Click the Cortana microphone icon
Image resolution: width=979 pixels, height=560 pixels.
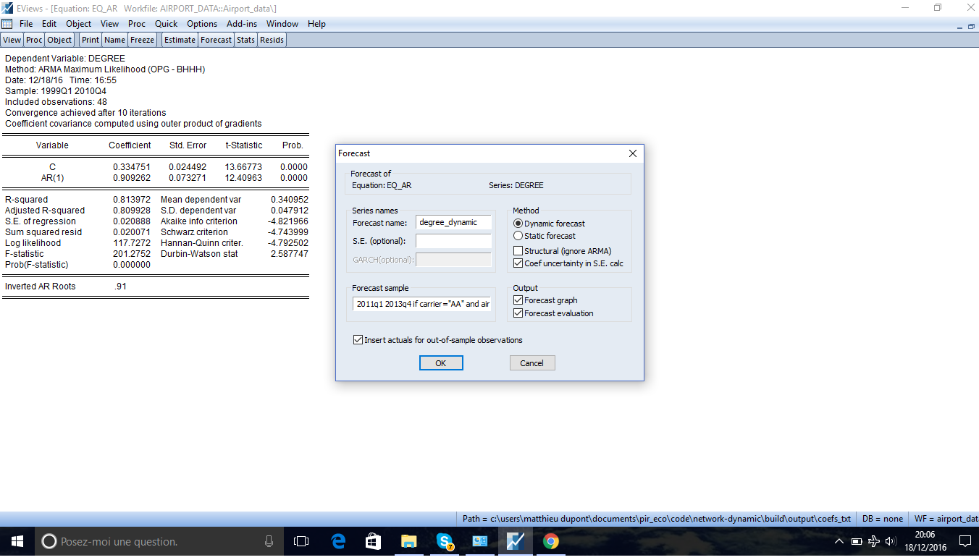(x=269, y=541)
